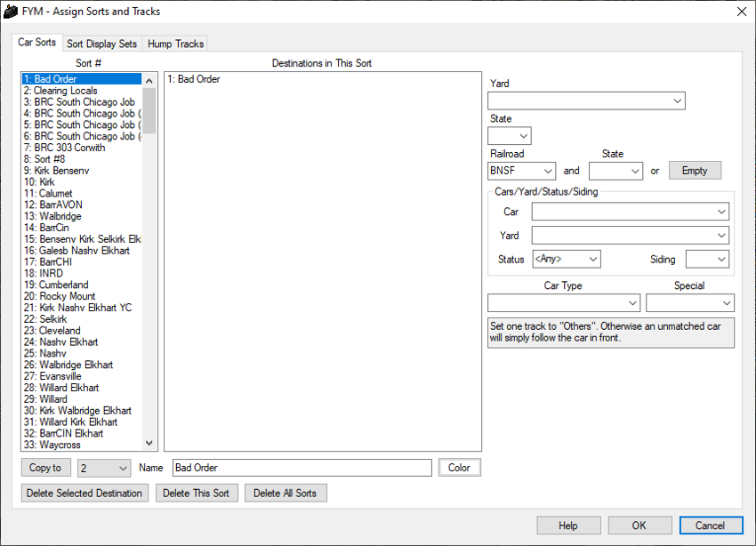
Task: Open Yard dropdown in Cars/Yard/Status/Siding group
Action: tap(631, 236)
